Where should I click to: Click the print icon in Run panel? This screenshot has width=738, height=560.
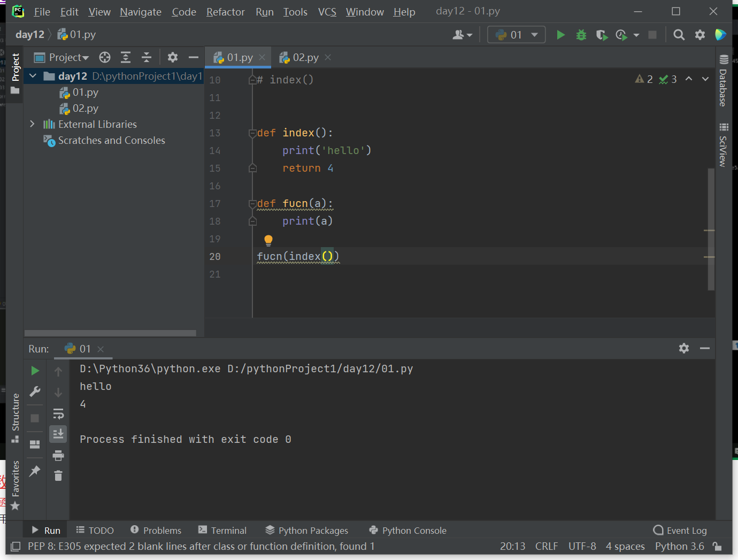tap(58, 456)
